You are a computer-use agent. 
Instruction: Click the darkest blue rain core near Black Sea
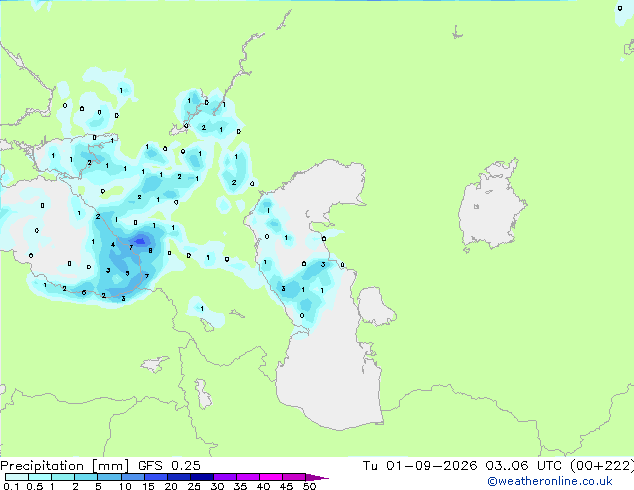(140, 241)
